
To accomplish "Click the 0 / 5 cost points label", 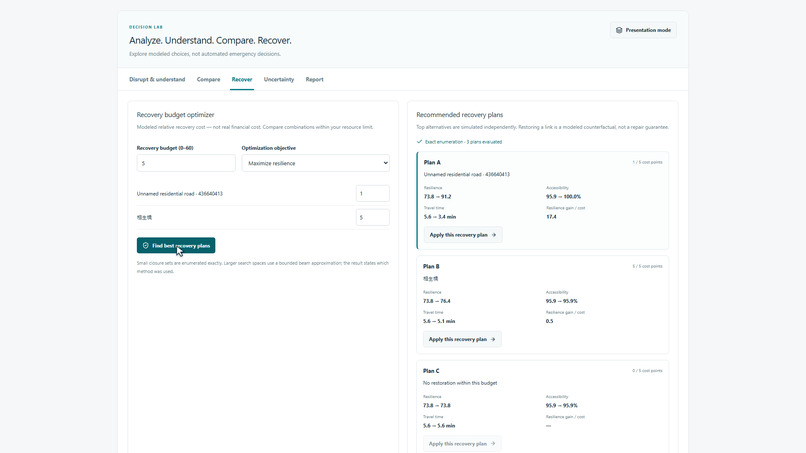I will [x=647, y=371].
